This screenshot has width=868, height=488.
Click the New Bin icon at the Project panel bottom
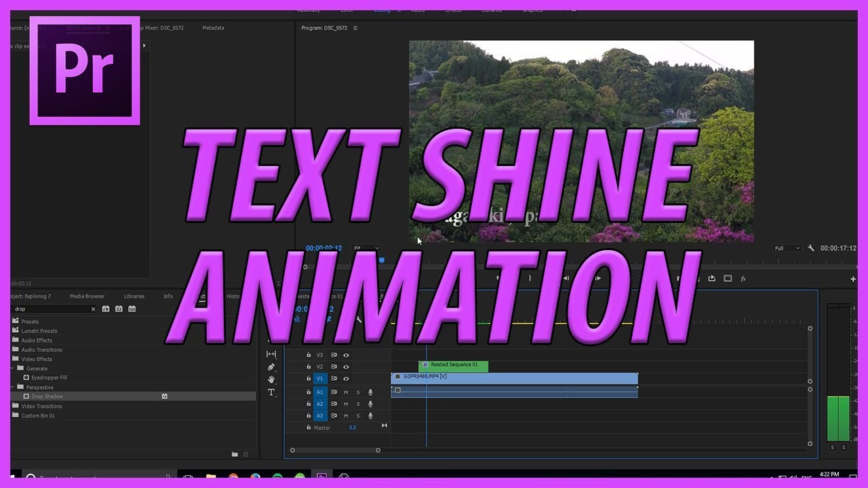click(x=235, y=454)
